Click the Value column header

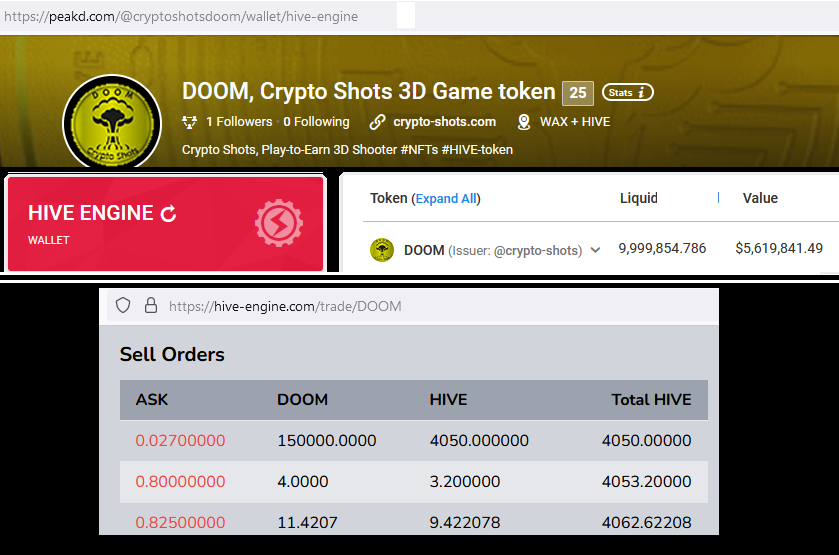[760, 198]
